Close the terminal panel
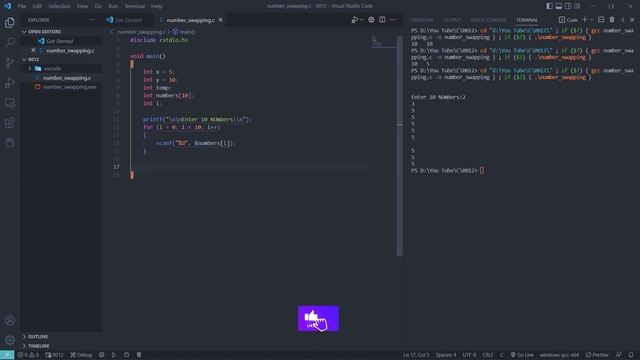This screenshot has width=640, height=360. pos(632,20)
